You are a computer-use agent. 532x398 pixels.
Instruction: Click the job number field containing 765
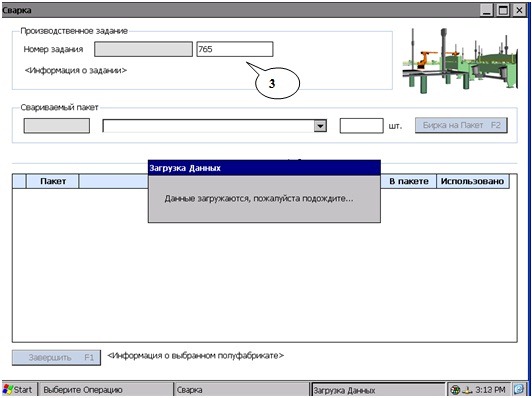click(235, 49)
